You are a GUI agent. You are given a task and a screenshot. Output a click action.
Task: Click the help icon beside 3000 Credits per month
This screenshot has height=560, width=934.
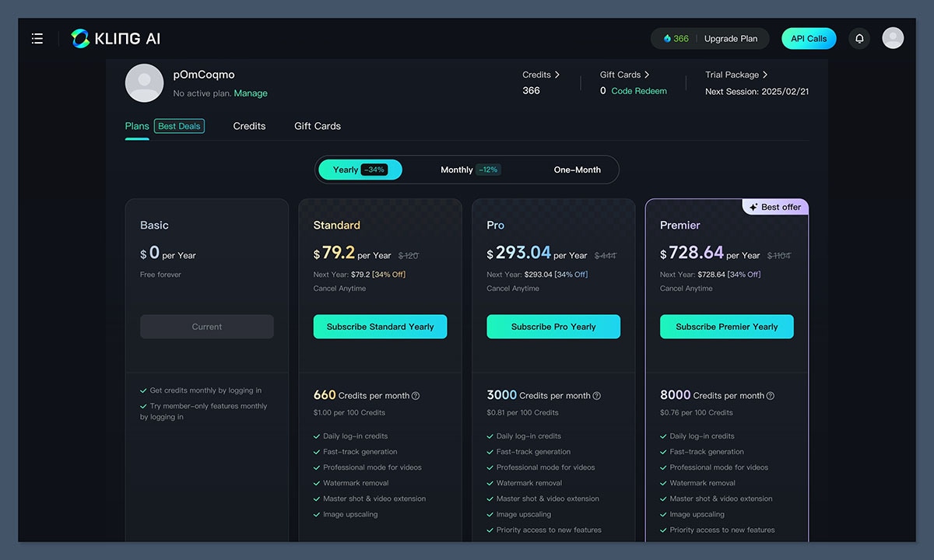click(596, 396)
